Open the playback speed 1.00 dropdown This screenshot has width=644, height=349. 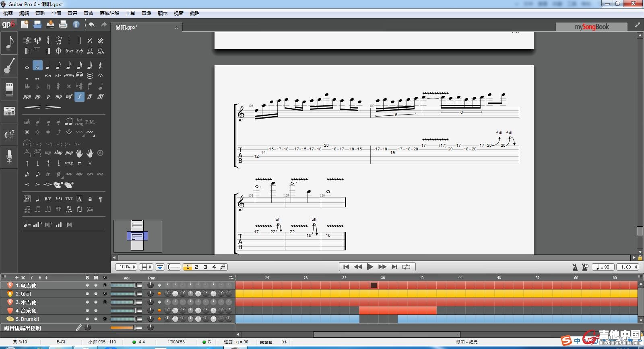628,267
